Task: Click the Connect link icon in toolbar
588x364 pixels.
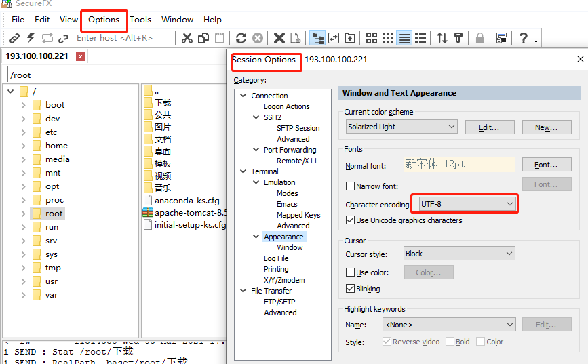Action: click(14, 38)
